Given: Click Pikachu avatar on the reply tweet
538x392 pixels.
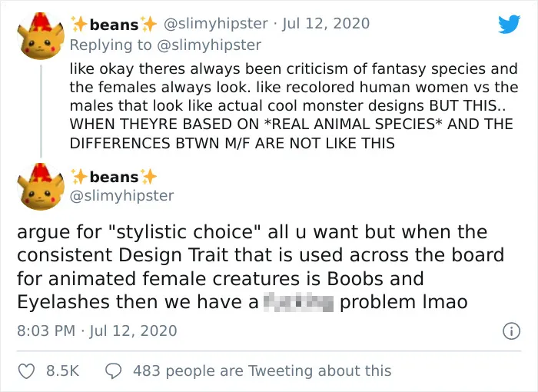Looking at the screenshot, I should [x=41, y=35].
